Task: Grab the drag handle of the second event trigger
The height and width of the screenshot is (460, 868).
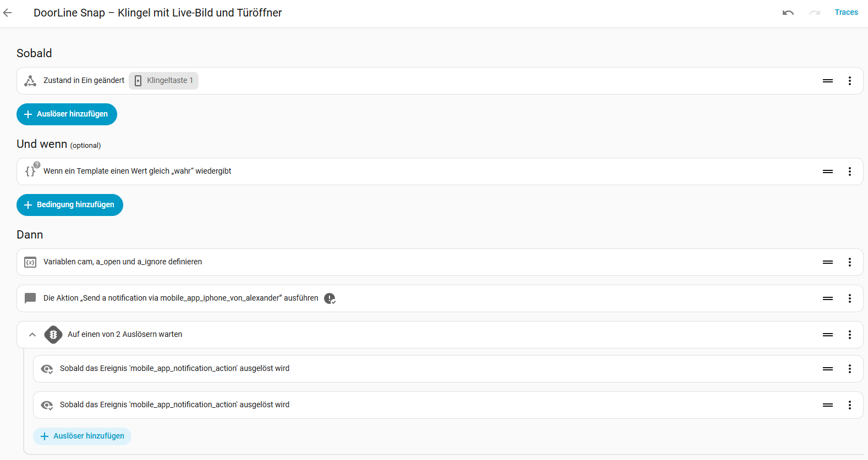Action: 828,405
